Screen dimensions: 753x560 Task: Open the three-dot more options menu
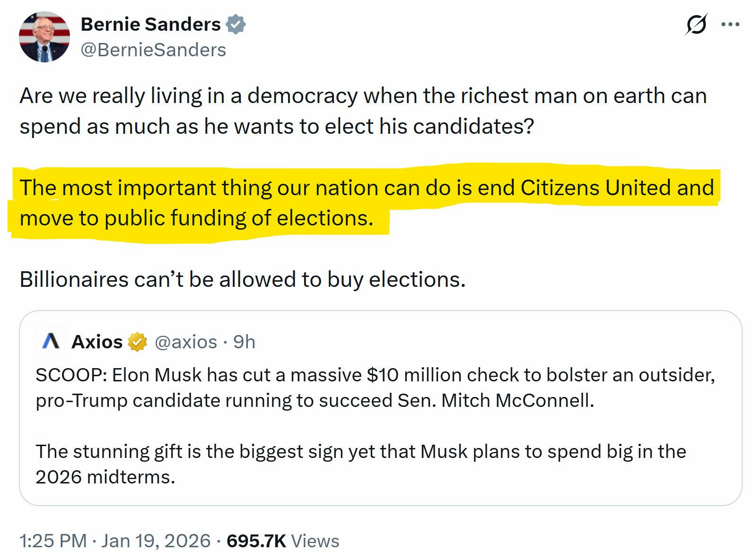pyautogui.click(x=730, y=25)
